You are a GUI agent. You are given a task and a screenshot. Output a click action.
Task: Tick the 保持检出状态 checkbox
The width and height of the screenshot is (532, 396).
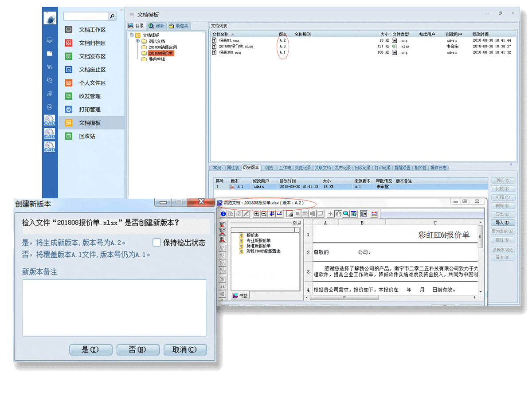point(156,243)
